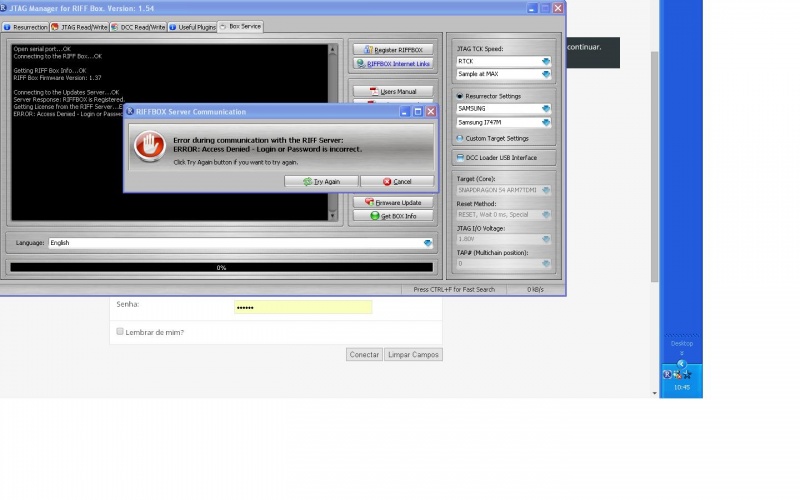Expand hidden tray icons arrow
The width and height of the screenshot is (800, 500).
pyautogui.click(x=682, y=364)
